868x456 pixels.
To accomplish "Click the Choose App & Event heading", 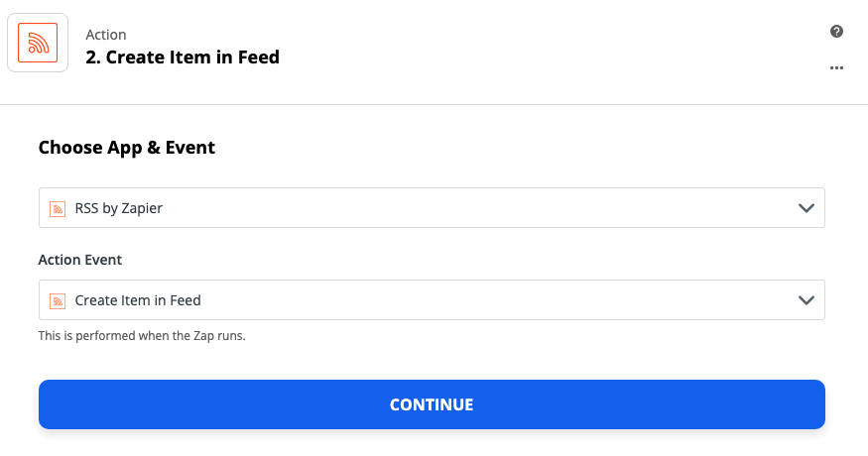I will click(127, 148).
